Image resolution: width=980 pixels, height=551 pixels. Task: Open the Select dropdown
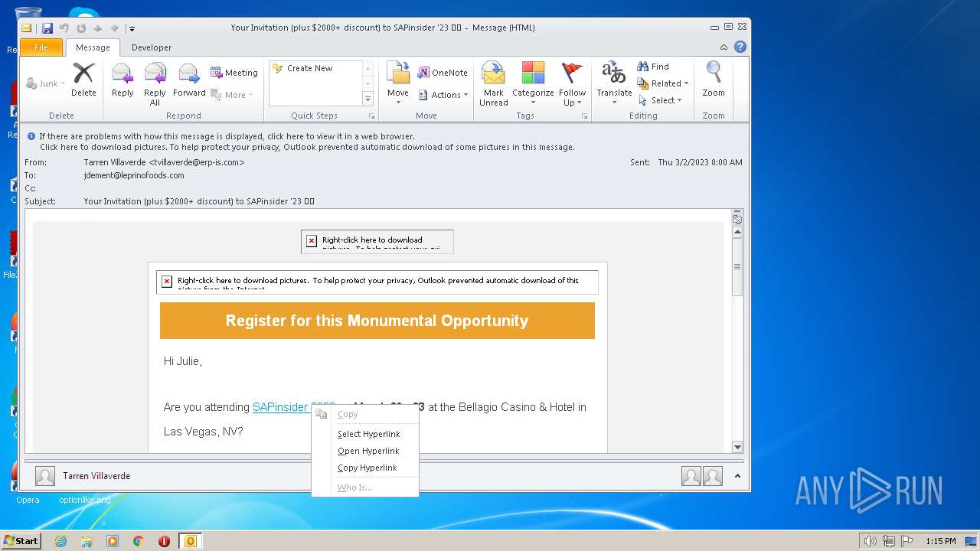point(660,100)
